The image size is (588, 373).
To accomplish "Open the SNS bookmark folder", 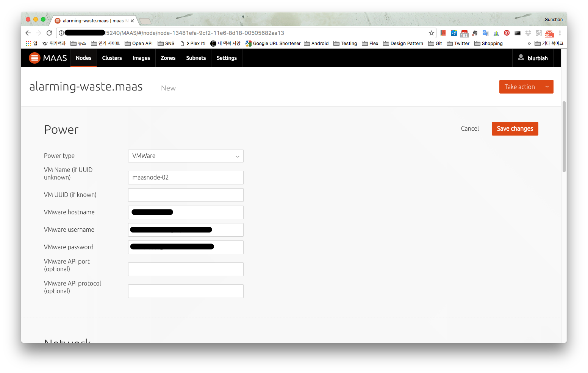I will 166,43.
